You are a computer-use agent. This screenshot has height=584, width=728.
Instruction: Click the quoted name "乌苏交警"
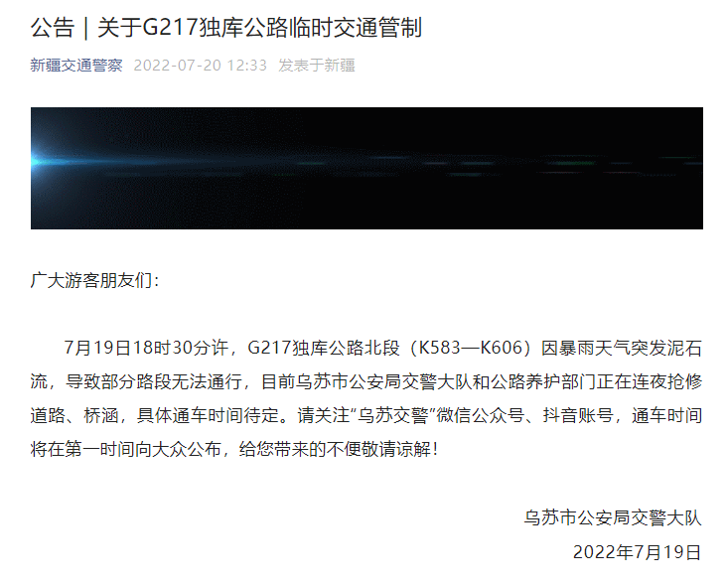(394, 415)
